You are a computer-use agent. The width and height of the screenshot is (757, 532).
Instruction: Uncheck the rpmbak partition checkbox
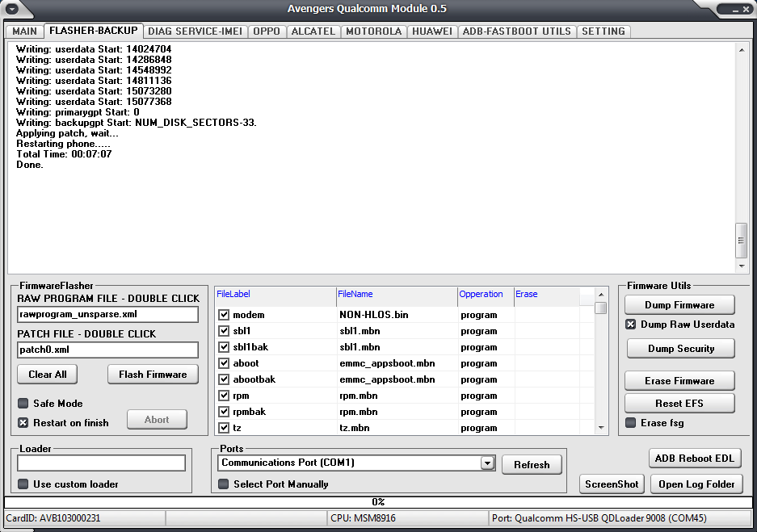tap(224, 412)
